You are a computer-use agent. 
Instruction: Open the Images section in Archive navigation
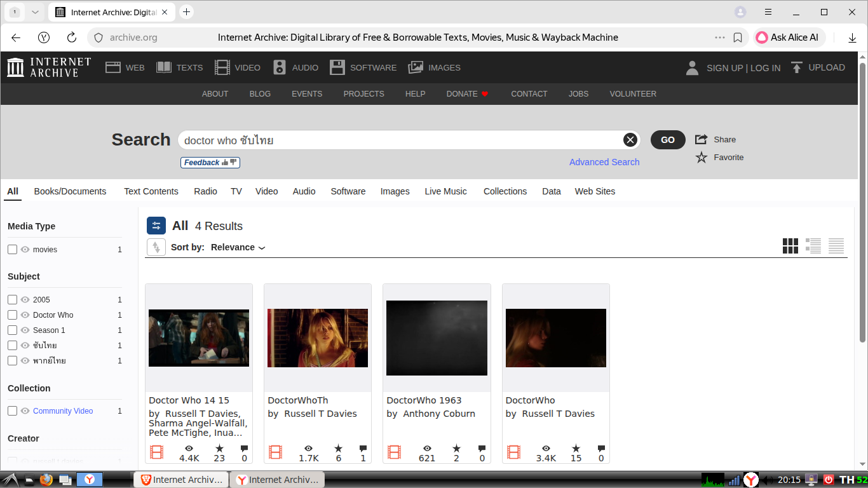435,67
